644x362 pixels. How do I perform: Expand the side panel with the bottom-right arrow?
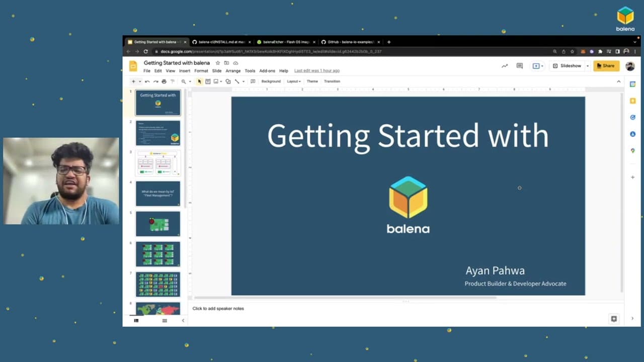click(632, 318)
